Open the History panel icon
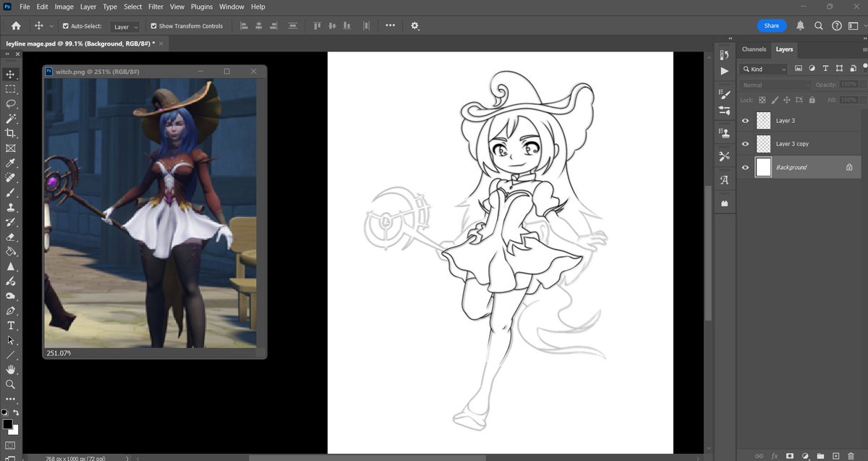 [x=724, y=55]
